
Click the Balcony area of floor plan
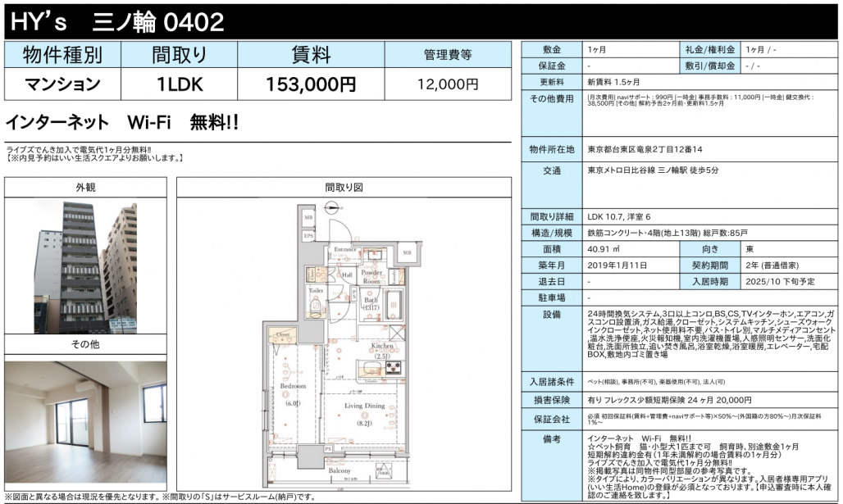pos(339,472)
